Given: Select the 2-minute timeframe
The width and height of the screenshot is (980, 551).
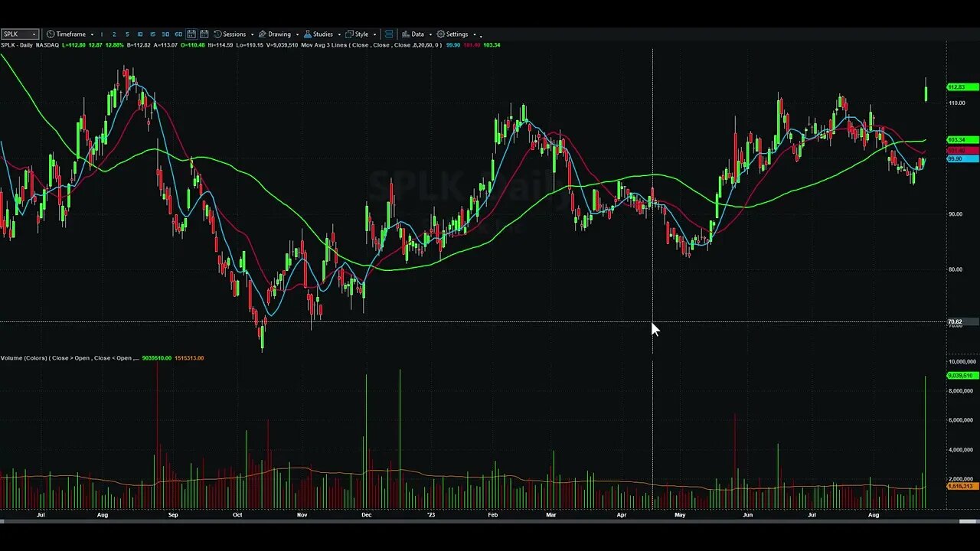Looking at the screenshot, I should coord(114,34).
